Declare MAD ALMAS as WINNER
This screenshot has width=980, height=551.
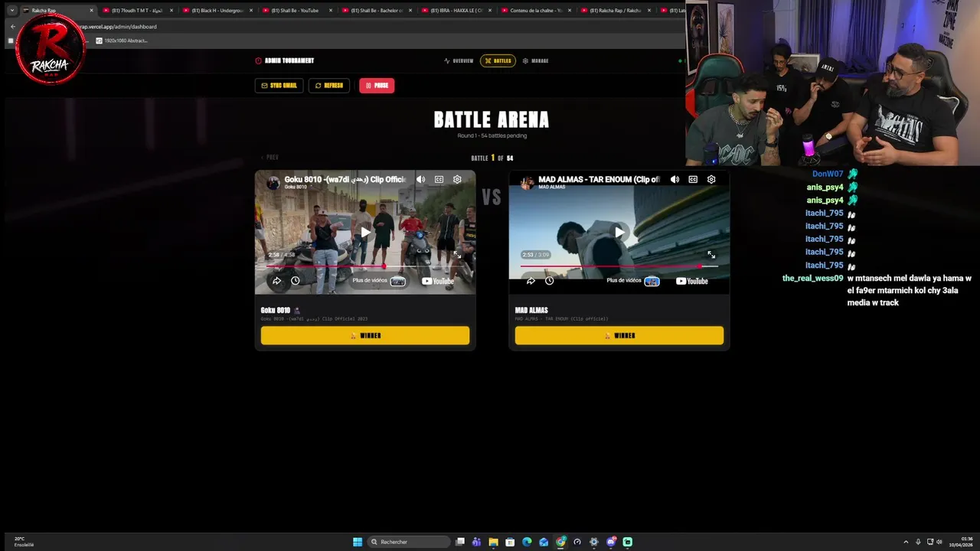[x=619, y=335]
